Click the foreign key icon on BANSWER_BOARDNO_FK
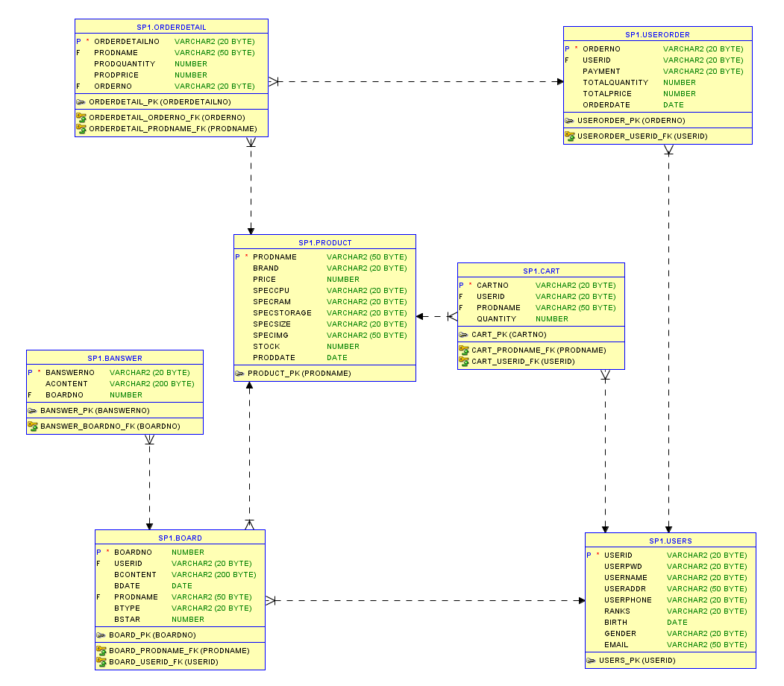 coord(34,426)
